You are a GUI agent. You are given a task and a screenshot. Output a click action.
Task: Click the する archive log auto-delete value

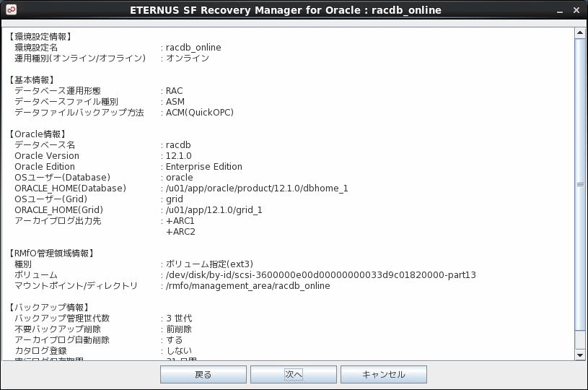175,340
